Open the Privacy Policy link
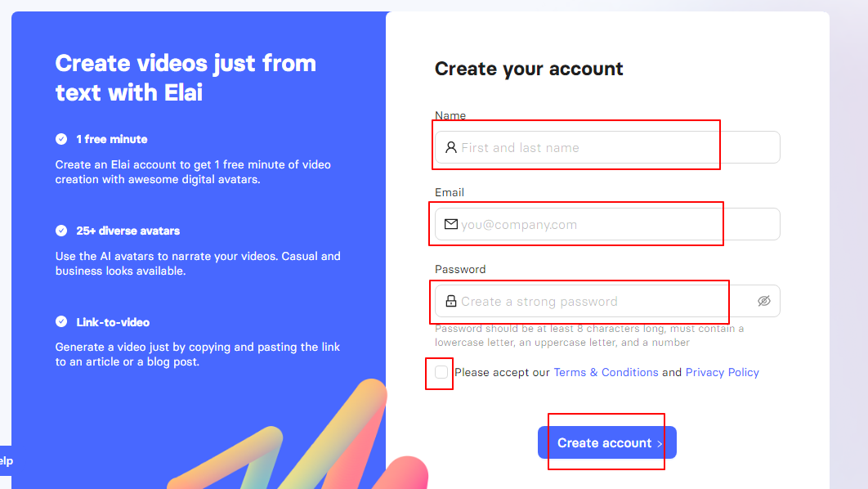The height and width of the screenshot is (489, 868). point(722,372)
